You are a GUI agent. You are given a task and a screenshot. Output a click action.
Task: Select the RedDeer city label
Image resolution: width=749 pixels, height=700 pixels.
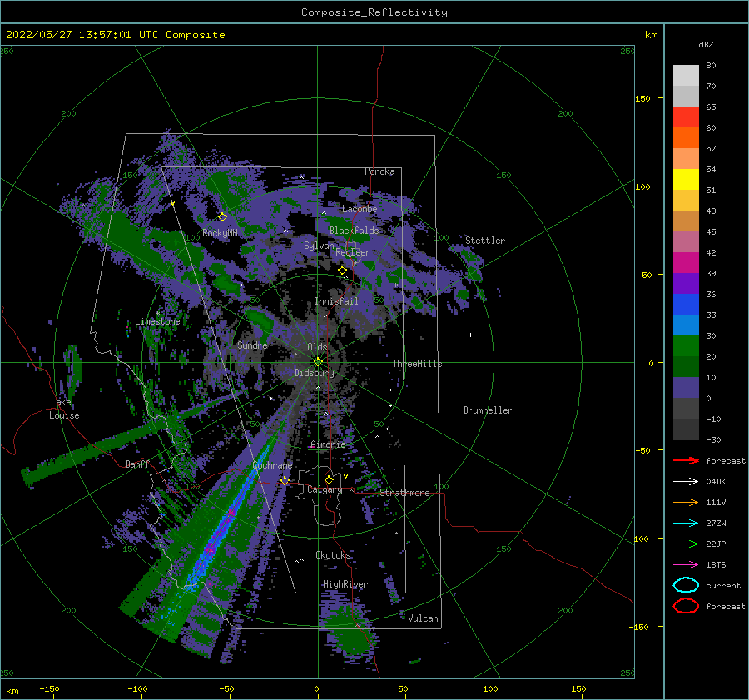tap(353, 252)
